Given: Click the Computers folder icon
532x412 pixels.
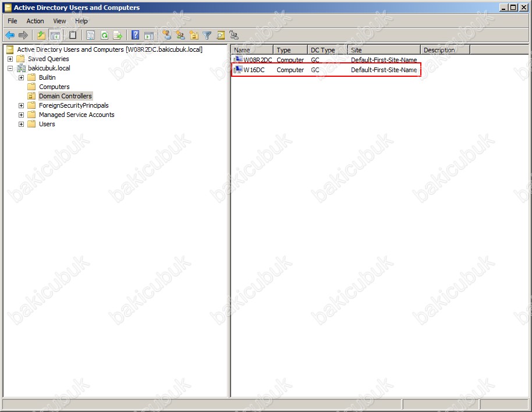Looking at the screenshot, I should click(x=31, y=87).
